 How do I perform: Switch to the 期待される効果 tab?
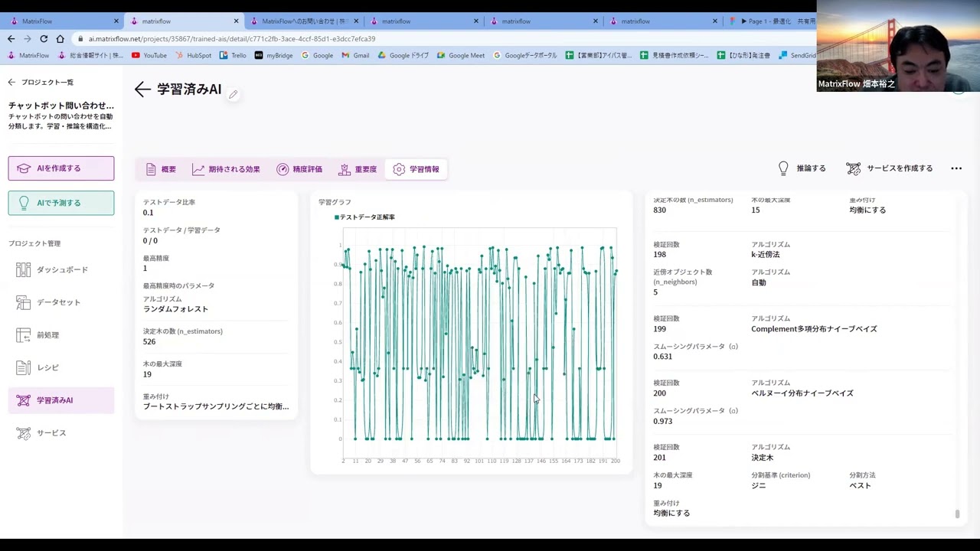[x=227, y=169]
